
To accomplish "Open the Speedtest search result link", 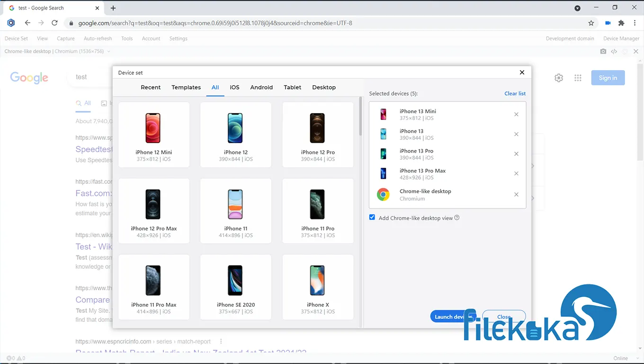I will 94,149.
